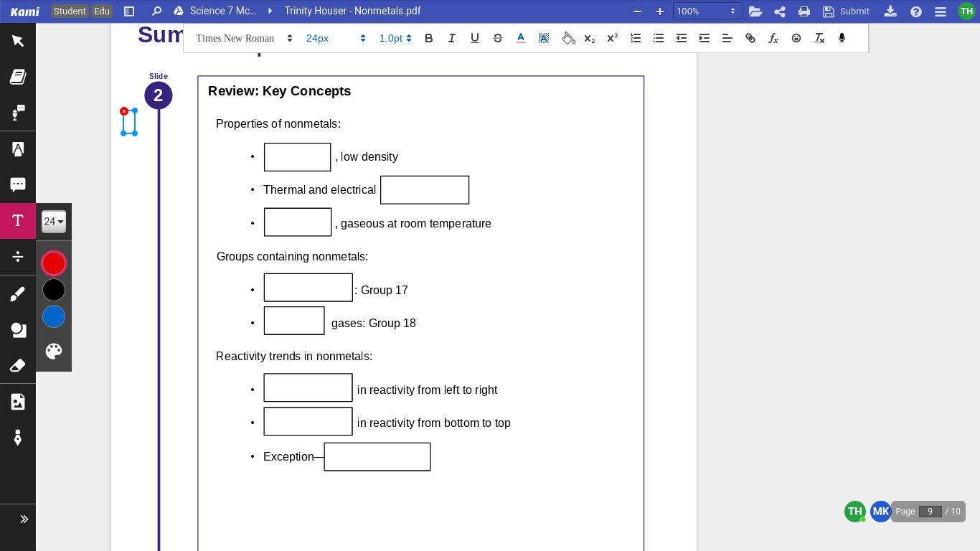
Task: Choose the Select (arrow) tool
Action: point(18,41)
